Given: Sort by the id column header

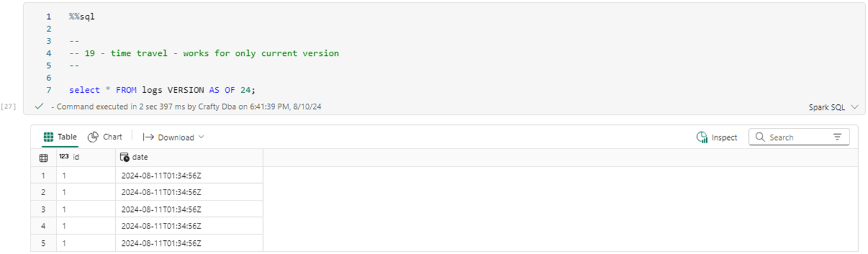Looking at the screenshot, I should pyautogui.click(x=75, y=157).
